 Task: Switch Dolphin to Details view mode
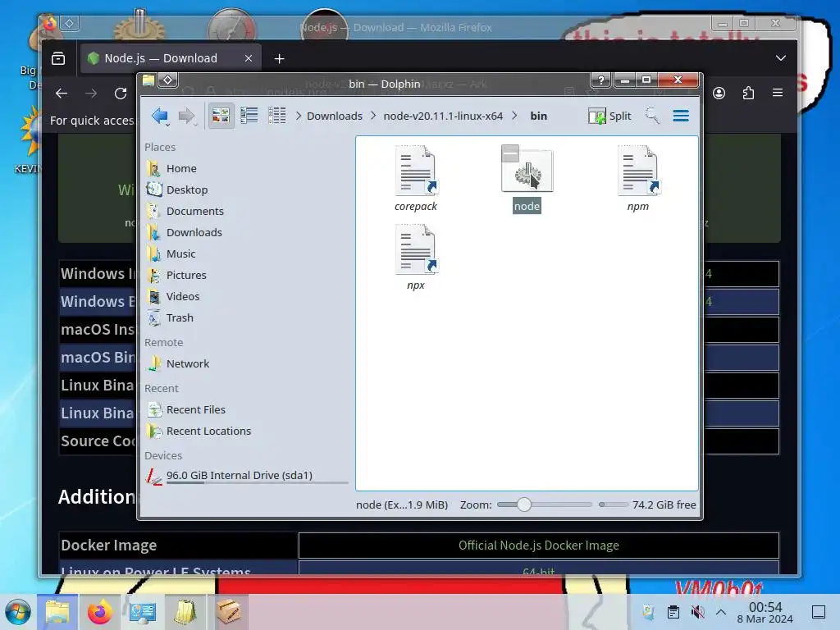[277, 116]
